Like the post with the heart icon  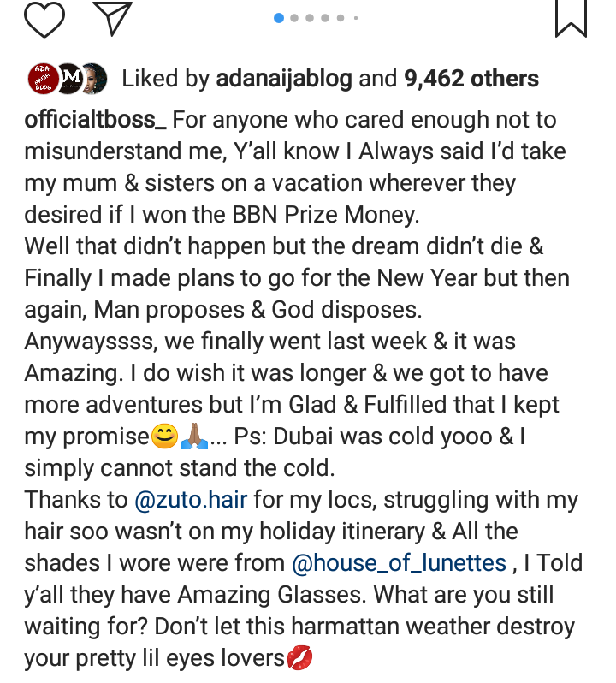[44, 18]
